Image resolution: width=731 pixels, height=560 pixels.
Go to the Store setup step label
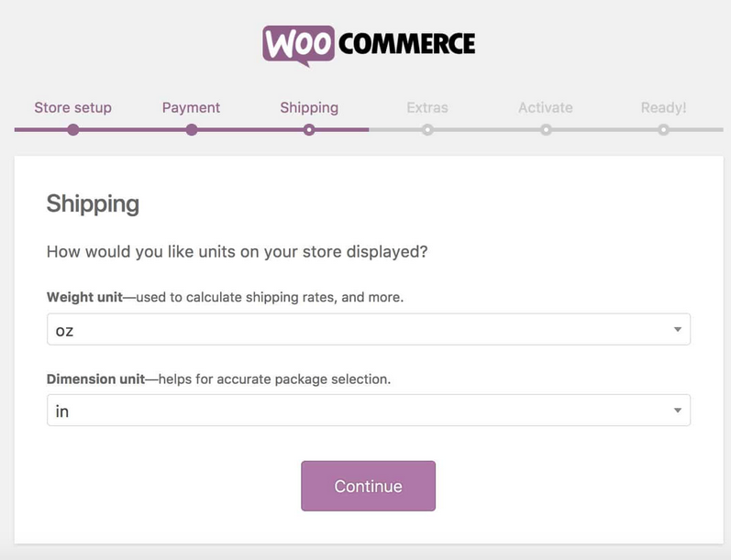click(x=73, y=107)
